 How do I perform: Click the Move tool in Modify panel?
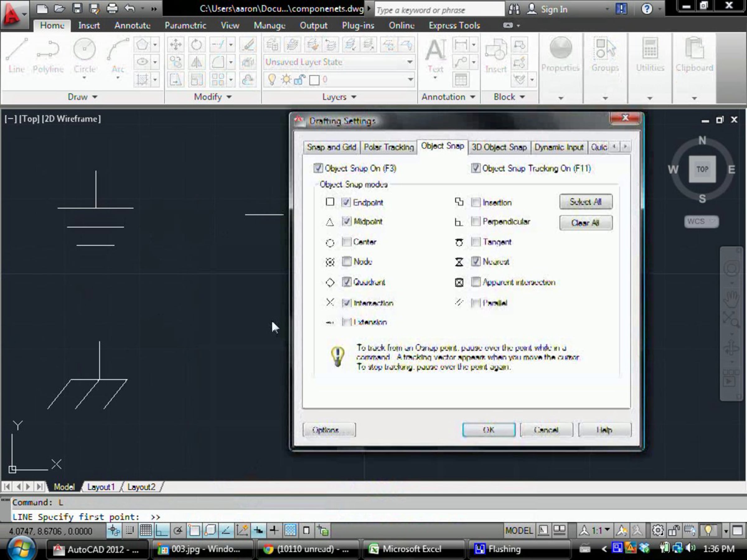[176, 44]
